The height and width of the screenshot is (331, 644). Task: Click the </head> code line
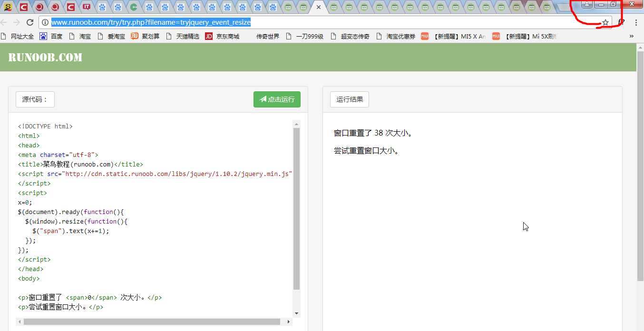[30, 269]
